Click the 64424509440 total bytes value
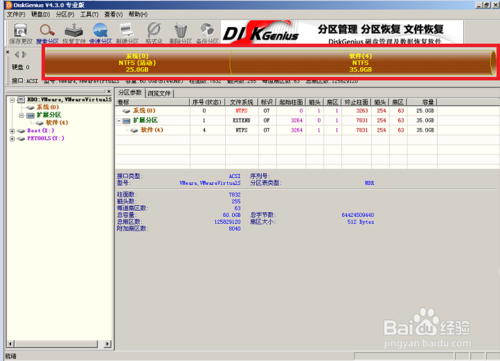Screen dimensions: 500x361 click(x=358, y=215)
